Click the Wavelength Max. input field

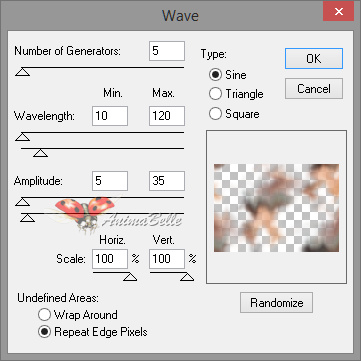coord(167,116)
